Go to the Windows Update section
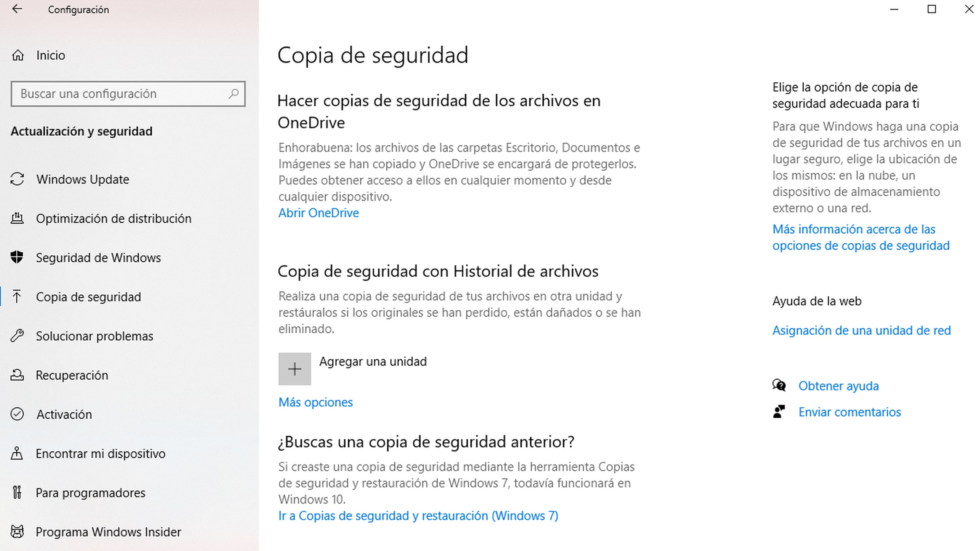 tap(82, 179)
